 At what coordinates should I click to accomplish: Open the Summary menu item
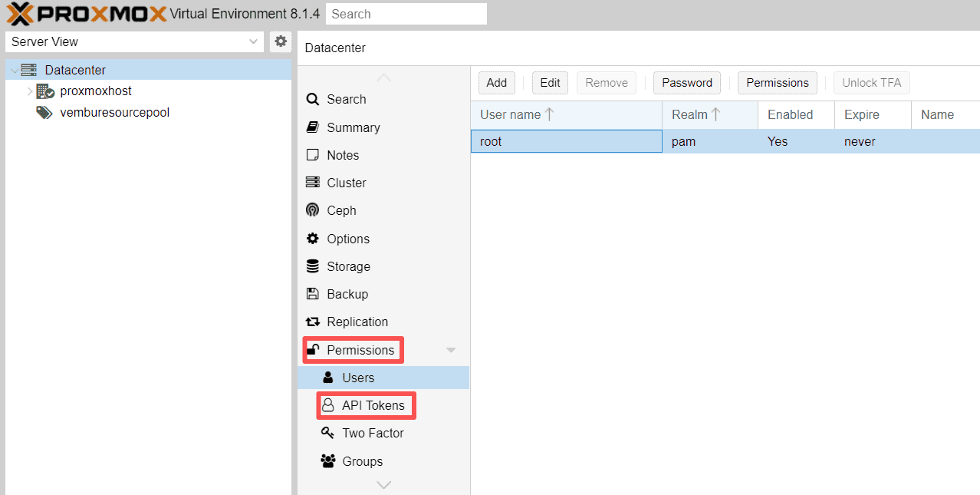click(383, 127)
